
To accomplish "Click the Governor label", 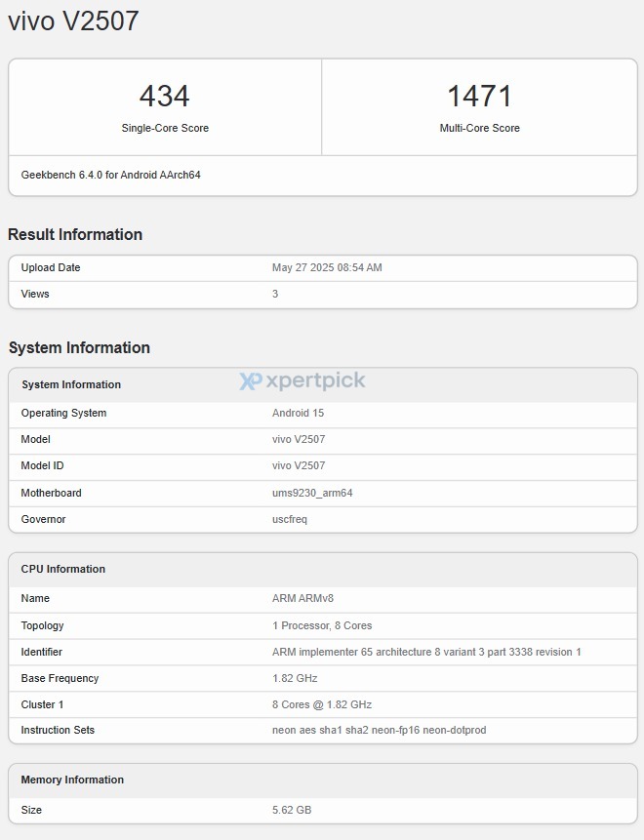I will click(43, 519).
